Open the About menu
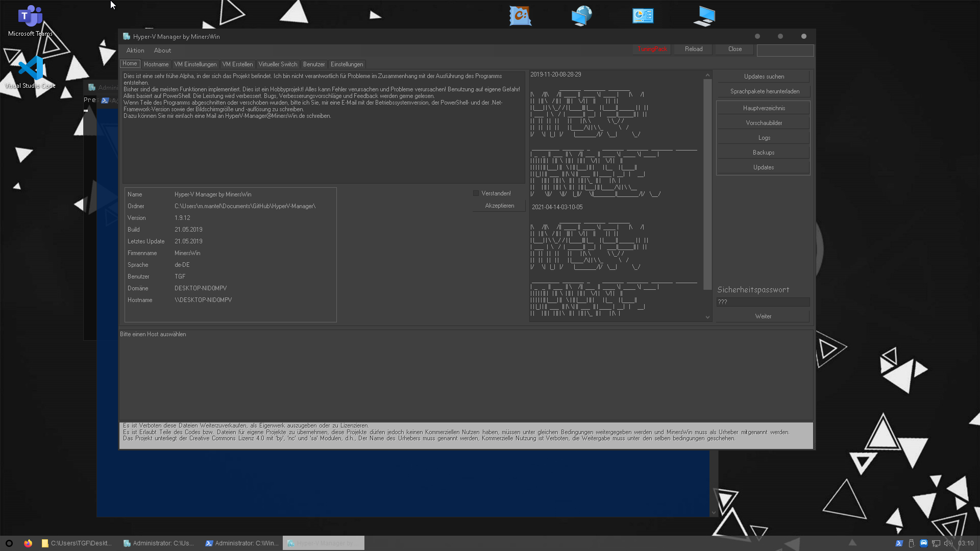 click(x=162, y=51)
